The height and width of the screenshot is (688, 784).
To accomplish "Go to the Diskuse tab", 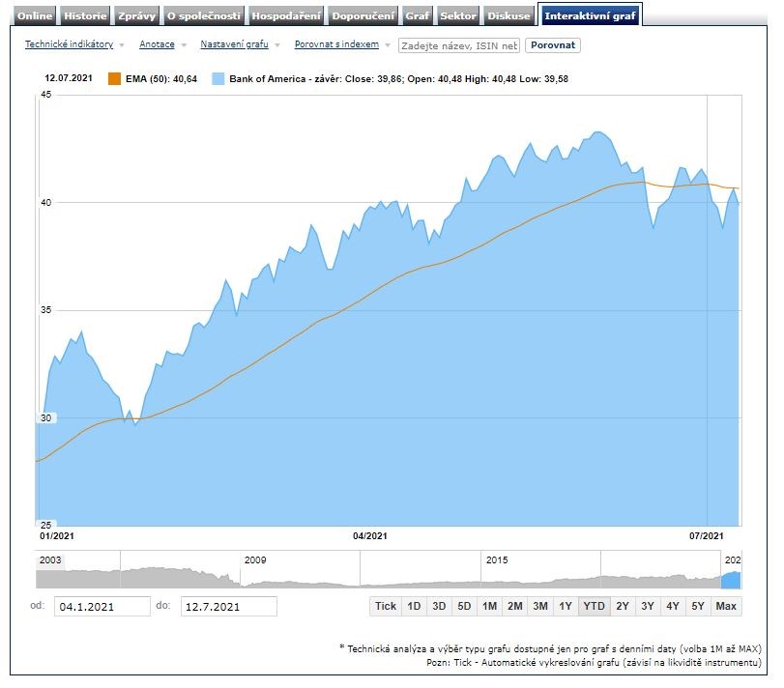I will pyautogui.click(x=508, y=15).
